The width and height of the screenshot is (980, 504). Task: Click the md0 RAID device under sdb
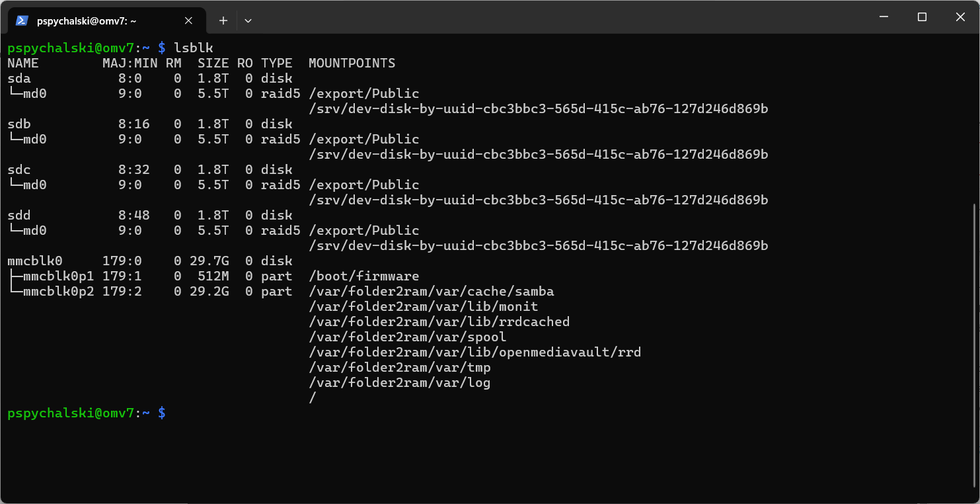tap(36, 139)
